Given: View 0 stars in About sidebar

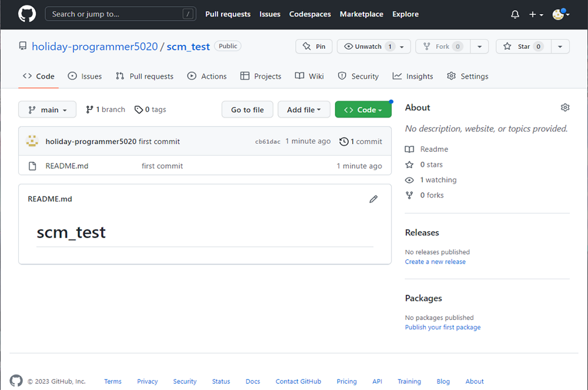Looking at the screenshot, I should click(424, 165).
